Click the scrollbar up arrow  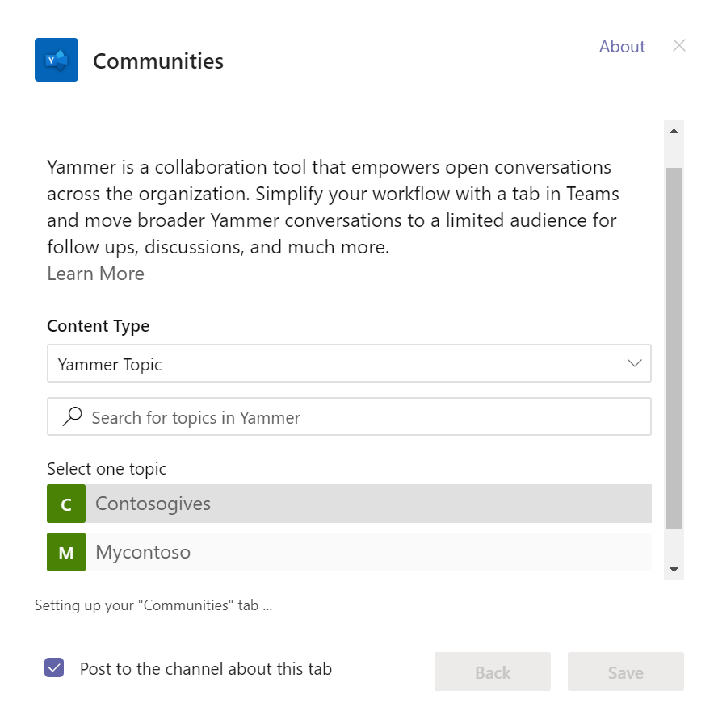673,131
